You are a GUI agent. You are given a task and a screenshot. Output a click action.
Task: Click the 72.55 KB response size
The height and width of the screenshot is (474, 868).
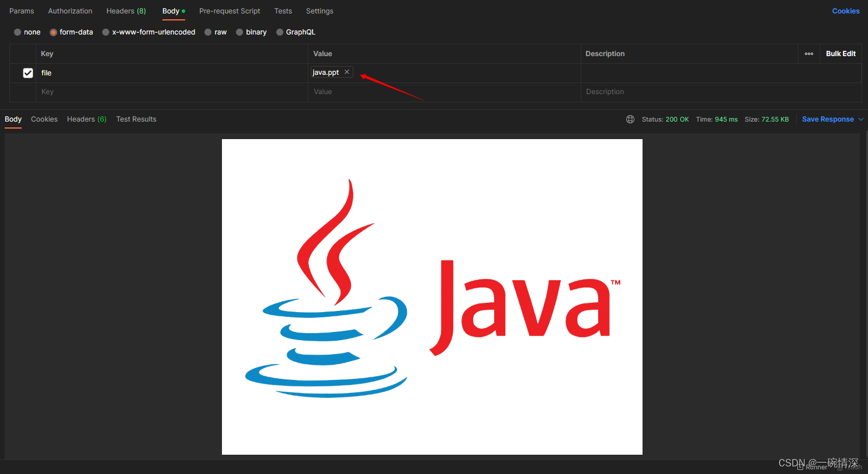point(775,119)
